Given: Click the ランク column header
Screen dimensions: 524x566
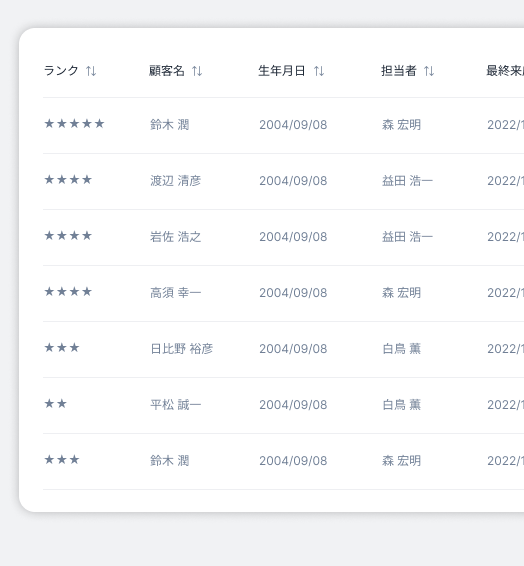Looking at the screenshot, I should pos(61,70).
